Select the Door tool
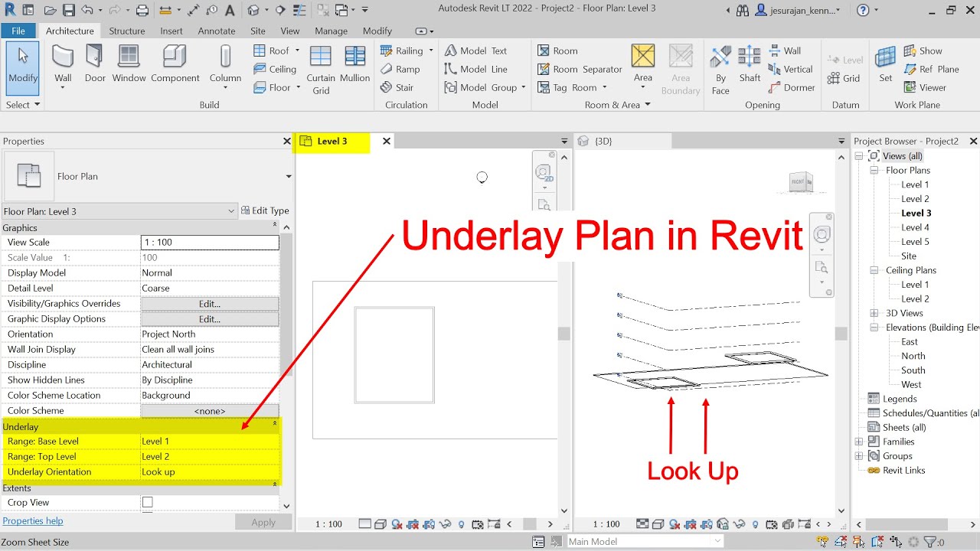 [x=95, y=64]
